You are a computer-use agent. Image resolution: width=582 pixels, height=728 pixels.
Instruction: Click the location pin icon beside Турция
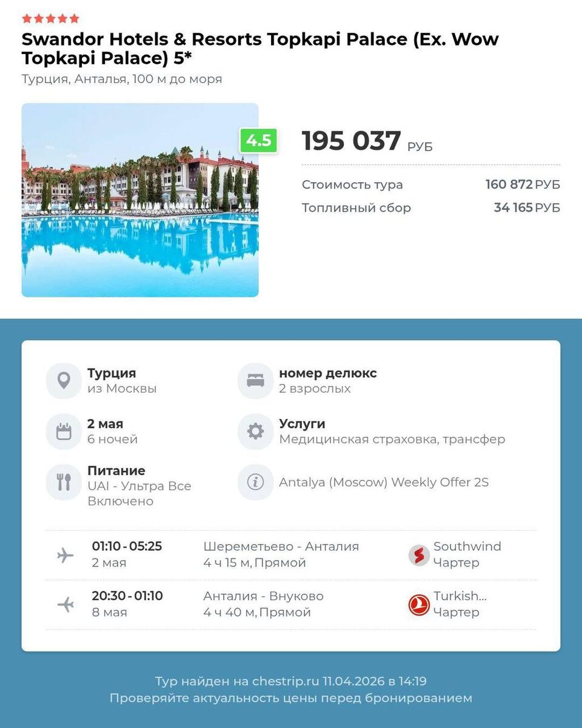(64, 381)
